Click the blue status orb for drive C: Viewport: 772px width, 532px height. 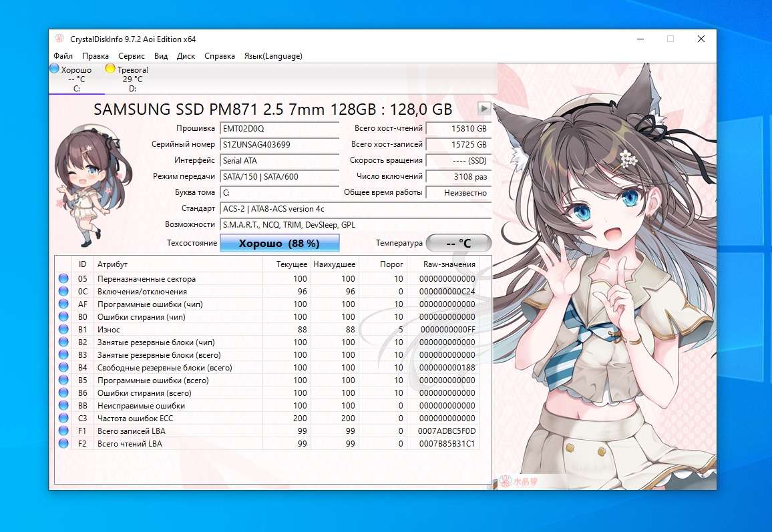tap(54, 69)
